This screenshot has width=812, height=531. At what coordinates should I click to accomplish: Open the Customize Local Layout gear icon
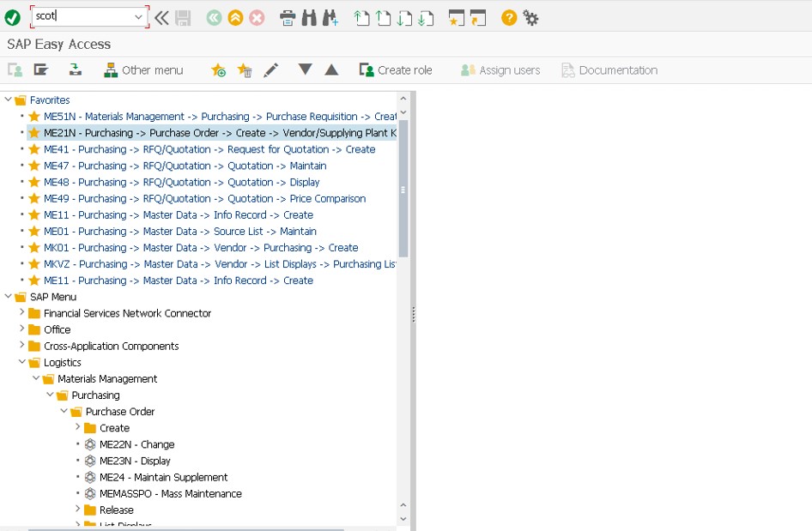tap(530, 18)
